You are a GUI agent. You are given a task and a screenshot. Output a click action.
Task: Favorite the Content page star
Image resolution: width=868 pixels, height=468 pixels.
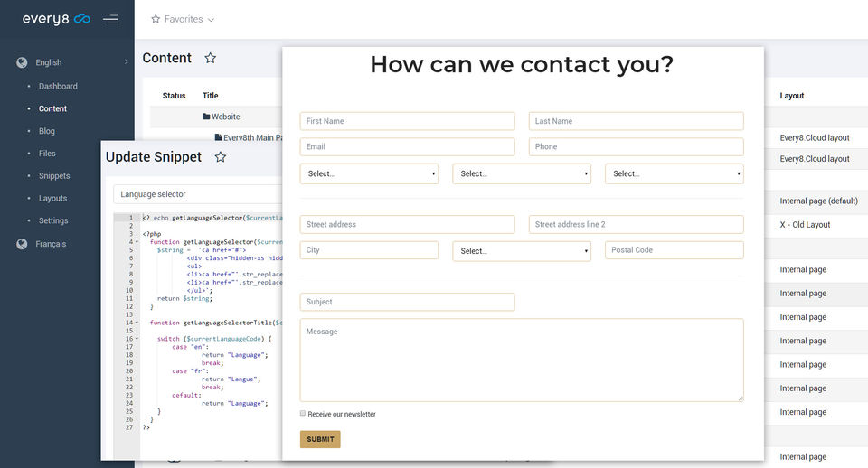coord(210,58)
